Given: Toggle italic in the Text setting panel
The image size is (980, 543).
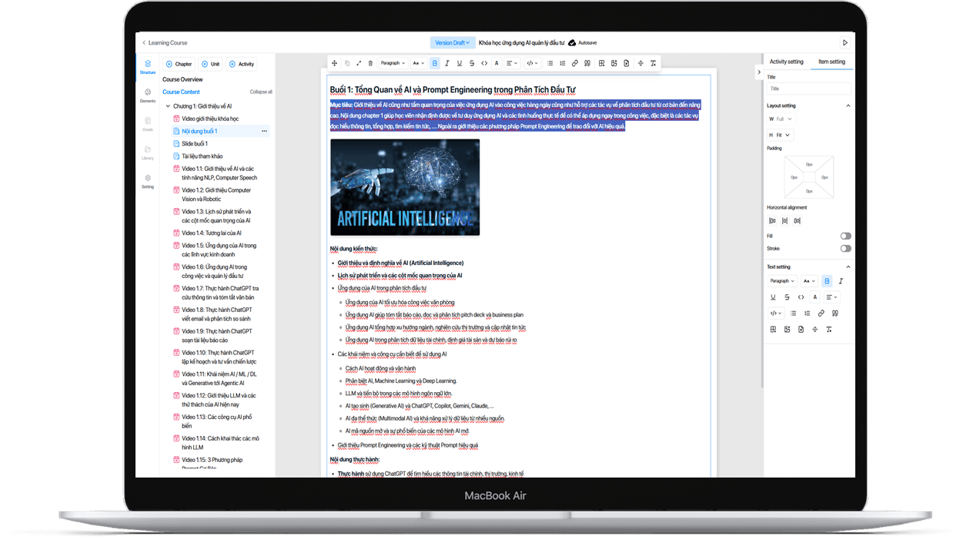Looking at the screenshot, I should 841,281.
